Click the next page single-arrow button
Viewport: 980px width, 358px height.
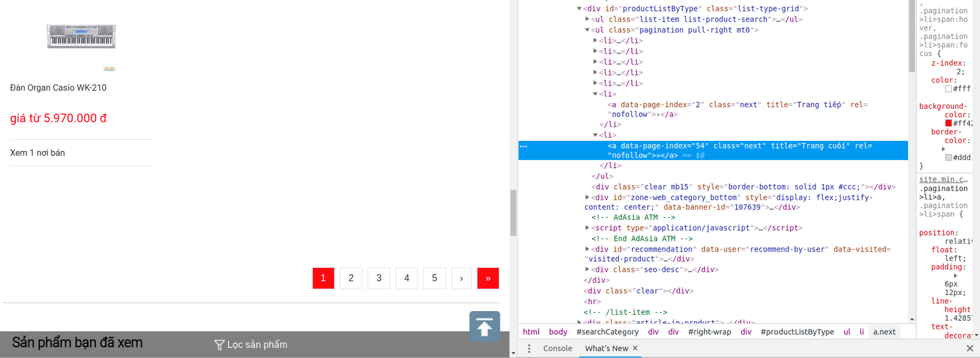click(461, 278)
